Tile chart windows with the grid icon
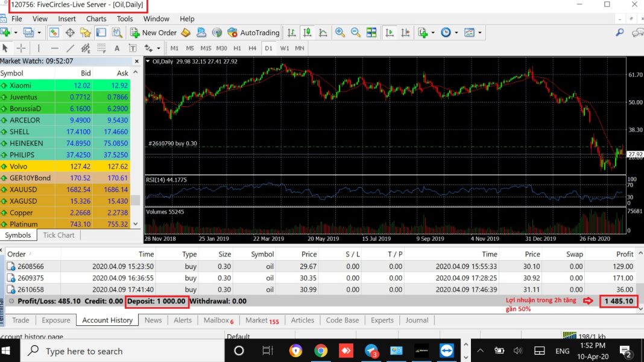This screenshot has height=362, width=644. [x=371, y=33]
